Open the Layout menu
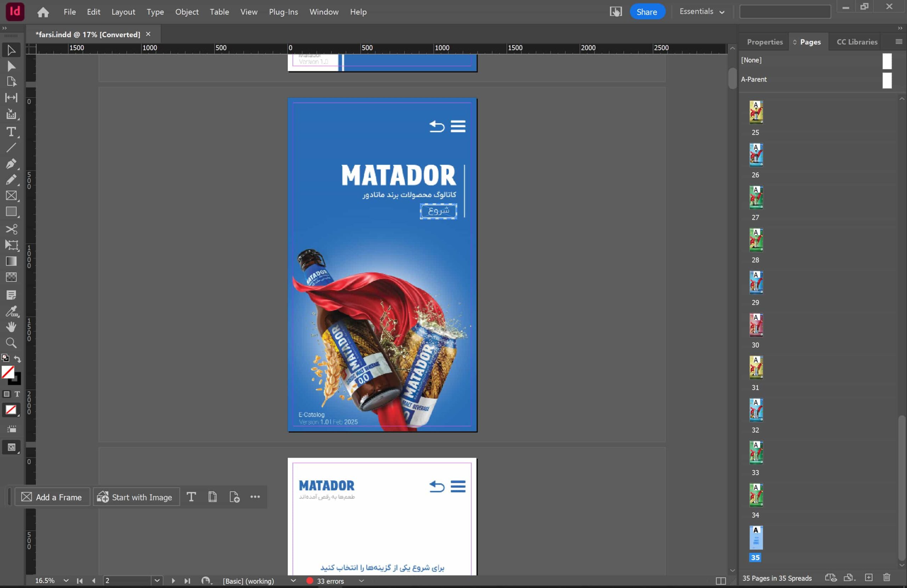907x588 pixels. [123, 12]
